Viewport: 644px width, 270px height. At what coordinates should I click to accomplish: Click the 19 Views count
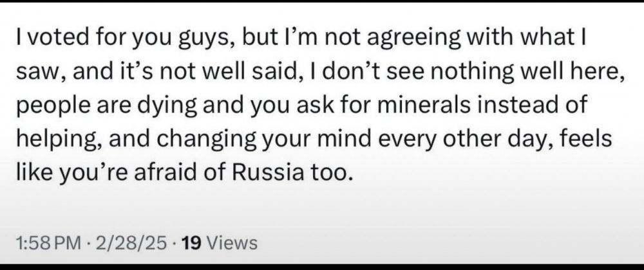click(x=220, y=244)
